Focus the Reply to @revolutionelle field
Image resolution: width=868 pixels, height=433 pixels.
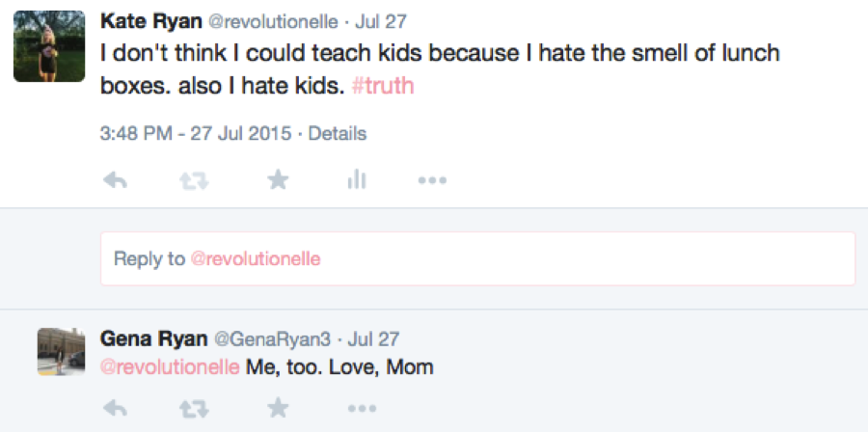click(x=477, y=258)
